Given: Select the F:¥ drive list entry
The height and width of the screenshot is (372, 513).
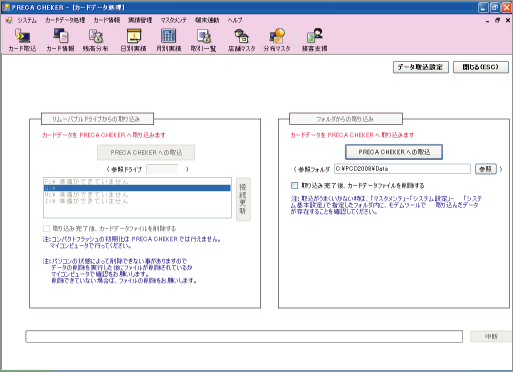Looking at the screenshot, I should coord(137,182).
